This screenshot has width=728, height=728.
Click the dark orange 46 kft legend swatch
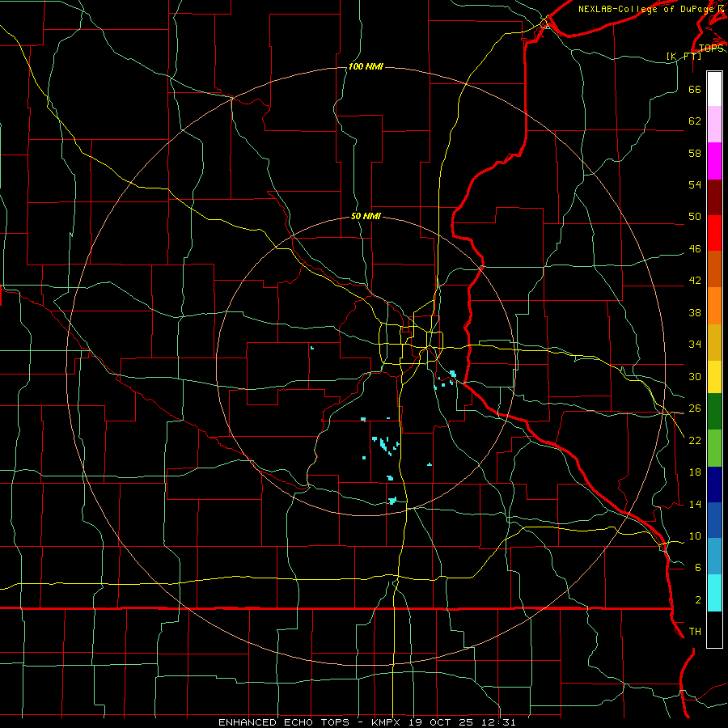(714, 269)
